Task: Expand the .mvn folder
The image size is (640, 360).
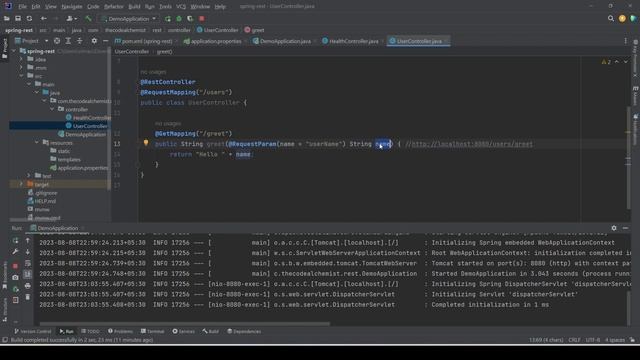Action: (22, 67)
